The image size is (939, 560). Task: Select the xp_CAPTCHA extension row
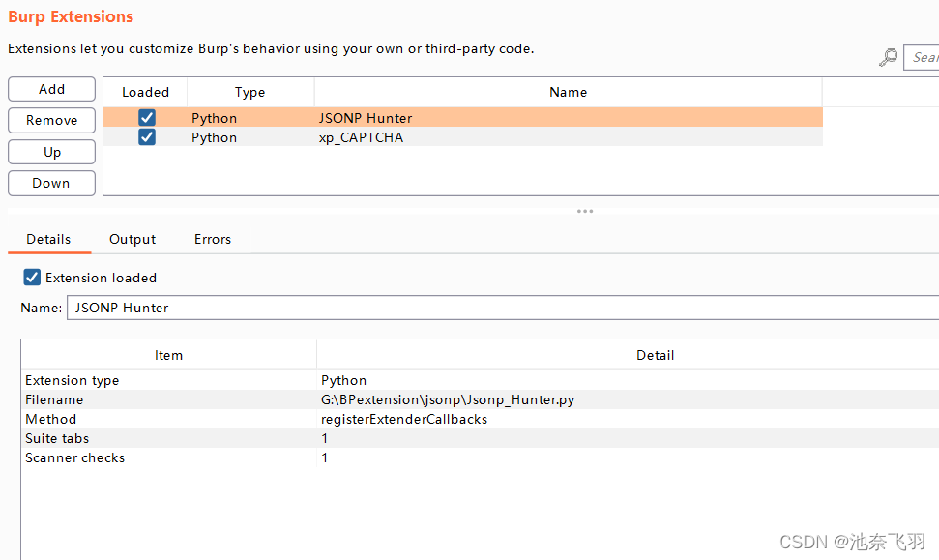463,137
